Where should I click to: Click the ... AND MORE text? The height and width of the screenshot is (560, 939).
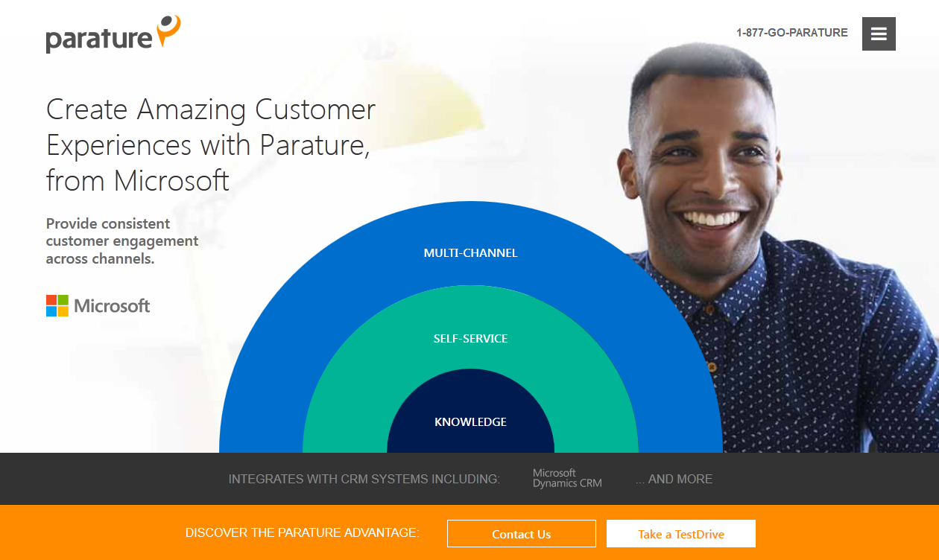point(674,479)
